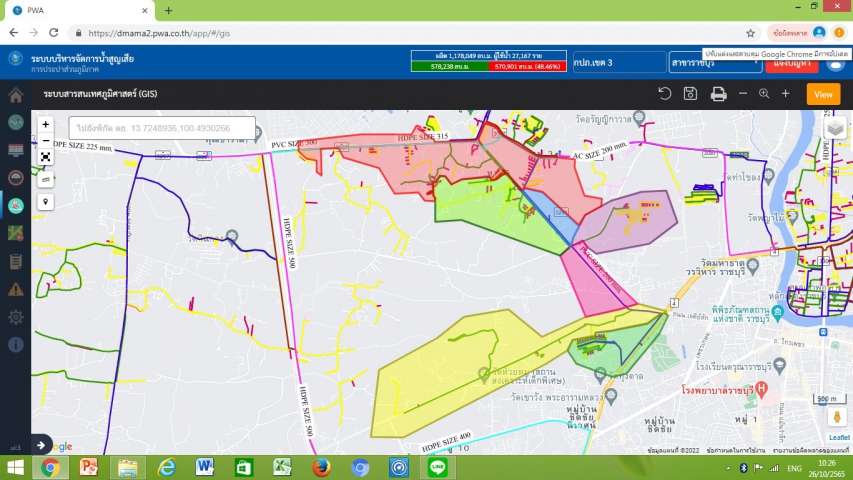Open the กปภ.เขต 3 region dropdown
Image resolution: width=853 pixels, height=480 pixels.
(613, 62)
